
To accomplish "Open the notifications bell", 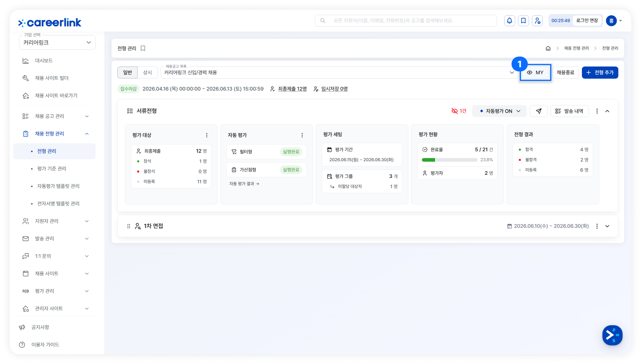I will tap(509, 21).
